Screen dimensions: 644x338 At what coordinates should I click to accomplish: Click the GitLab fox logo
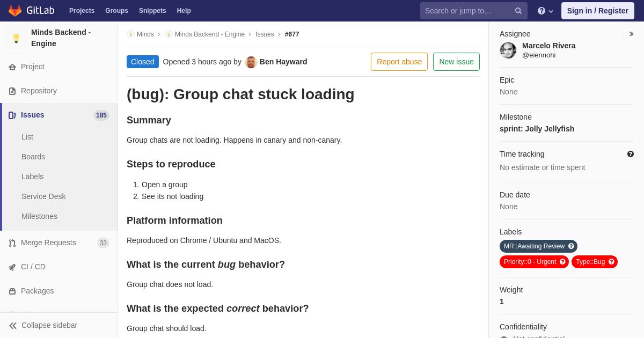tap(15, 11)
